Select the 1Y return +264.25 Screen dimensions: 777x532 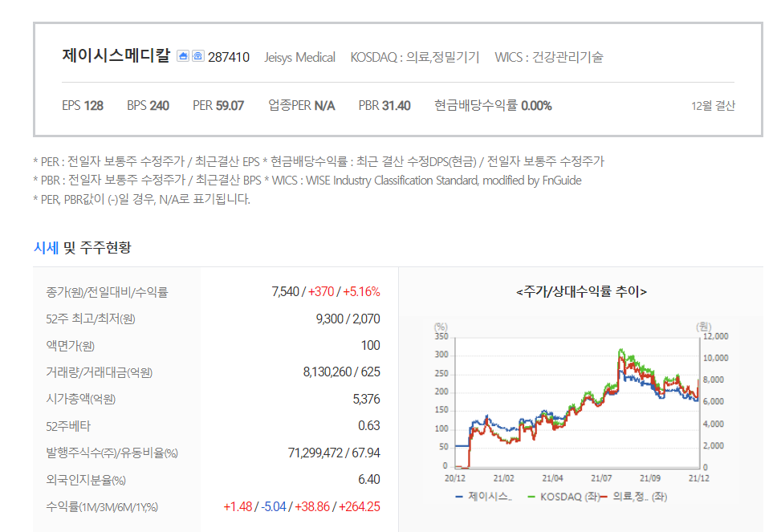pyautogui.click(x=360, y=506)
